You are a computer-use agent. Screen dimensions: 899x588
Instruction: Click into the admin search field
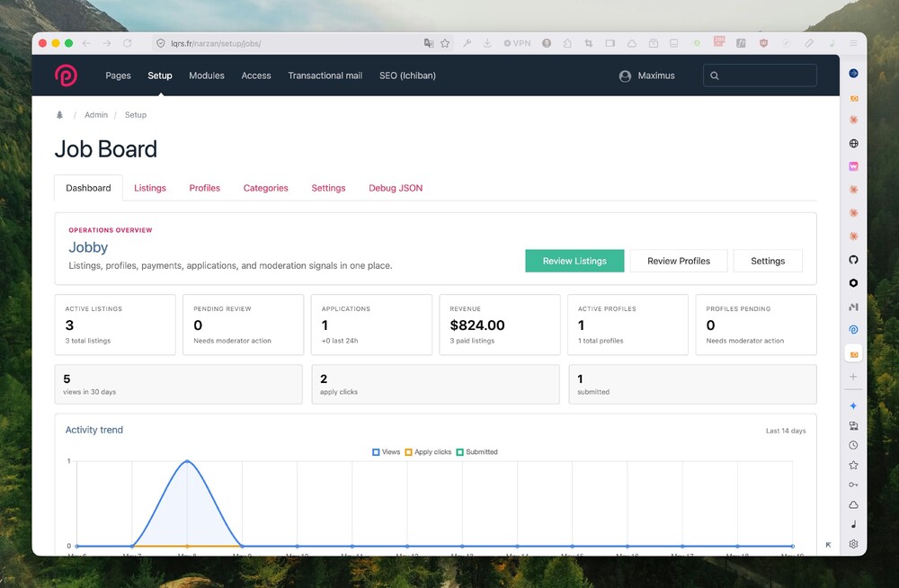tap(760, 76)
